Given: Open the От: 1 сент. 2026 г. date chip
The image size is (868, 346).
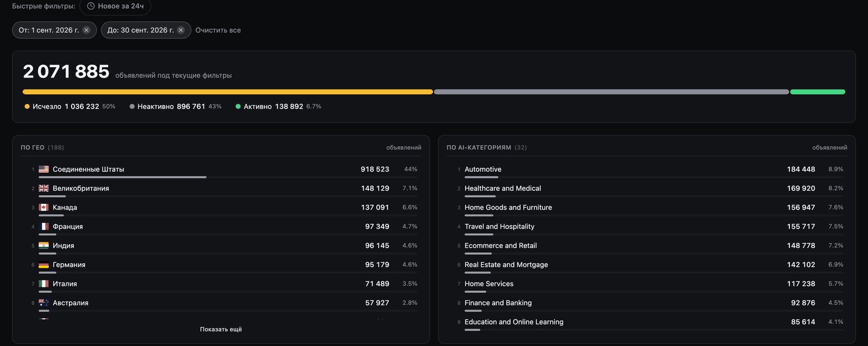Looking at the screenshot, I should 54,30.
